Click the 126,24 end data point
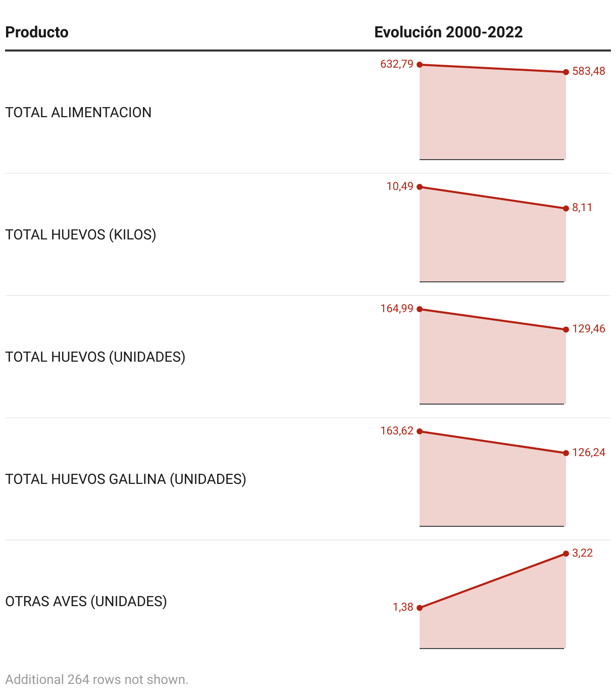 566,453
